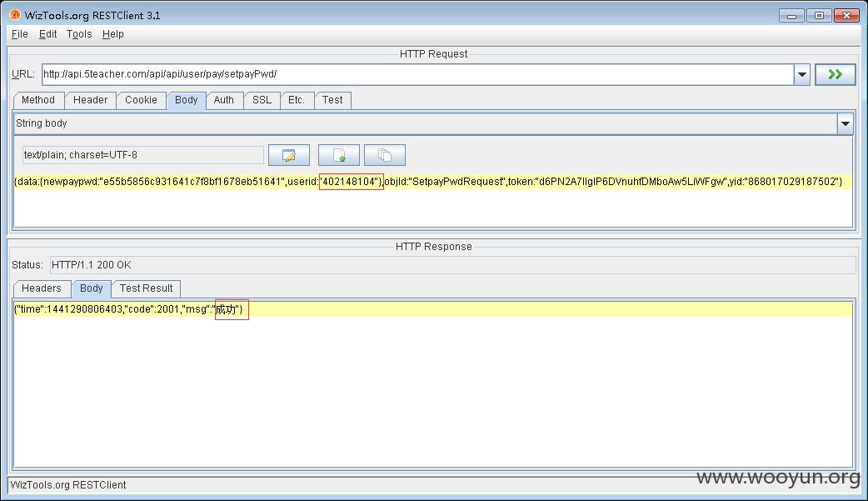Click the response body JSON text line
Image resolution: width=868 pixels, height=501 pixels.
pos(128,309)
